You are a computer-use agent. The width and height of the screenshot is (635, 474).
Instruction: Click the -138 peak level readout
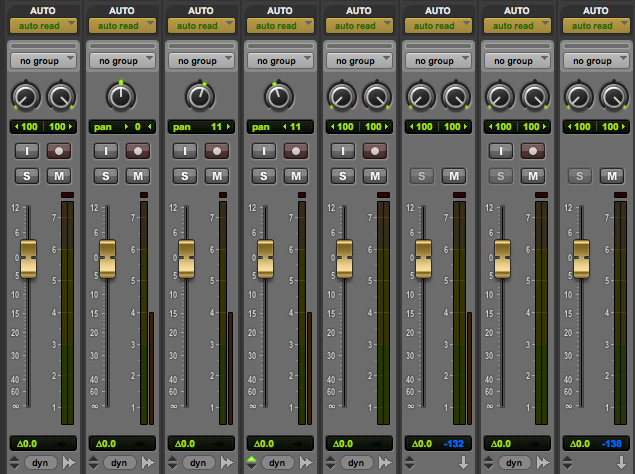pos(612,444)
